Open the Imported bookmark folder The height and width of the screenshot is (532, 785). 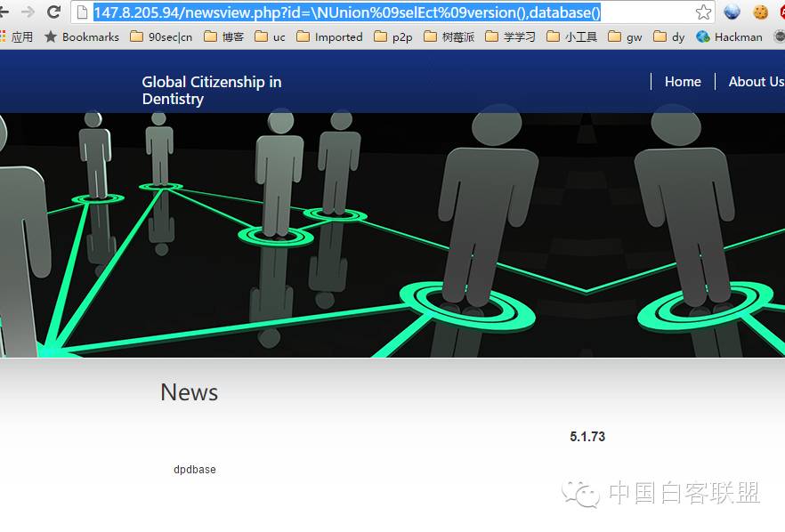click(329, 36)
